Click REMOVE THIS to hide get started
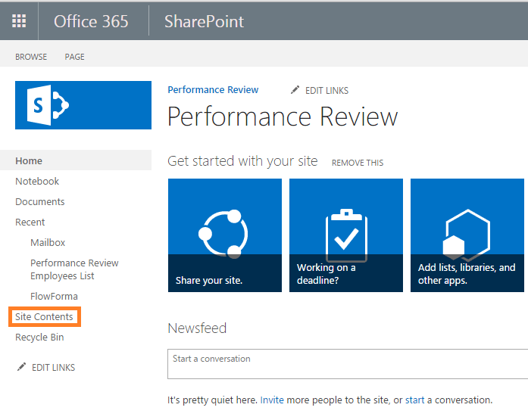Screen dimensions: 528x420 click(358, 163)
